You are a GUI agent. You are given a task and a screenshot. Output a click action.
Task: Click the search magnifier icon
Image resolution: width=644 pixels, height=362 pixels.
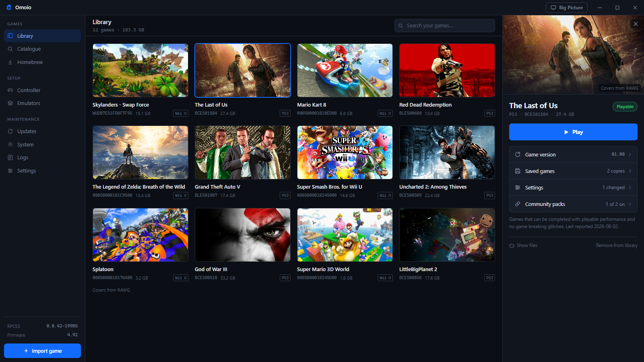tap(400, 26)
